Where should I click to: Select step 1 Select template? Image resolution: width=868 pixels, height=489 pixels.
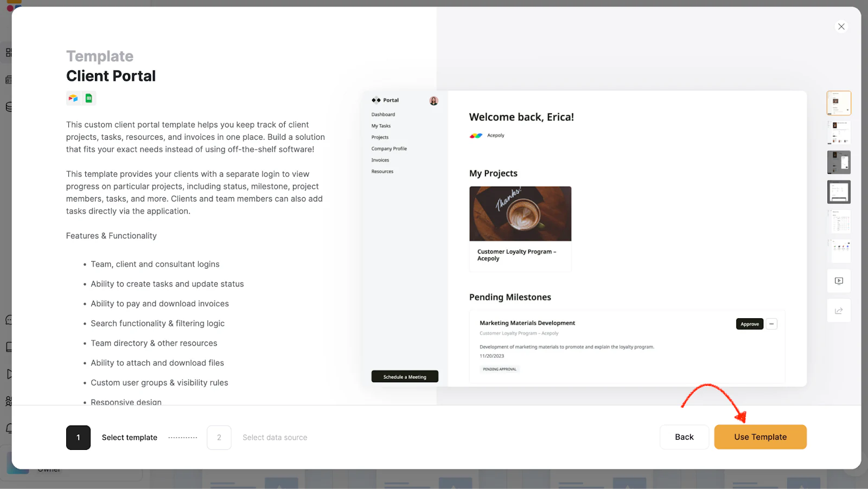[112, 437]
